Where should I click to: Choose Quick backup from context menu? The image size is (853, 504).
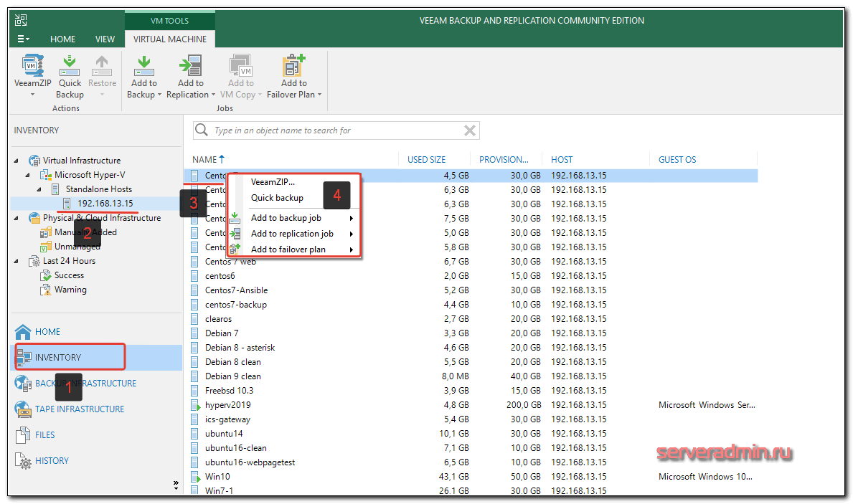(x=277, y=198)
